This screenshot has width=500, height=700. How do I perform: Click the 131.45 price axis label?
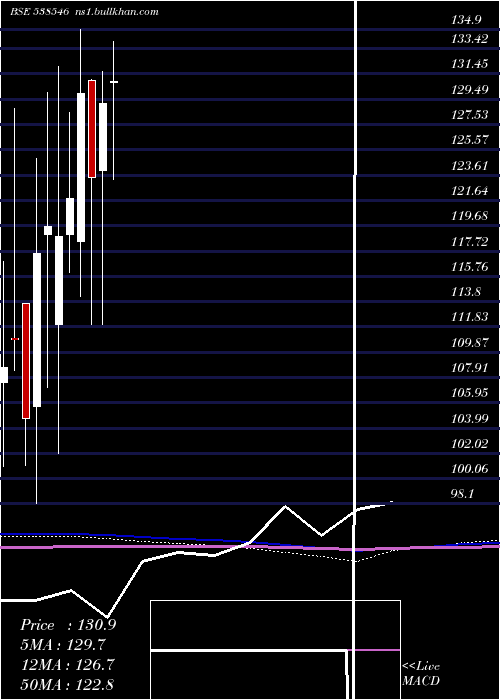tap(469, 64)
